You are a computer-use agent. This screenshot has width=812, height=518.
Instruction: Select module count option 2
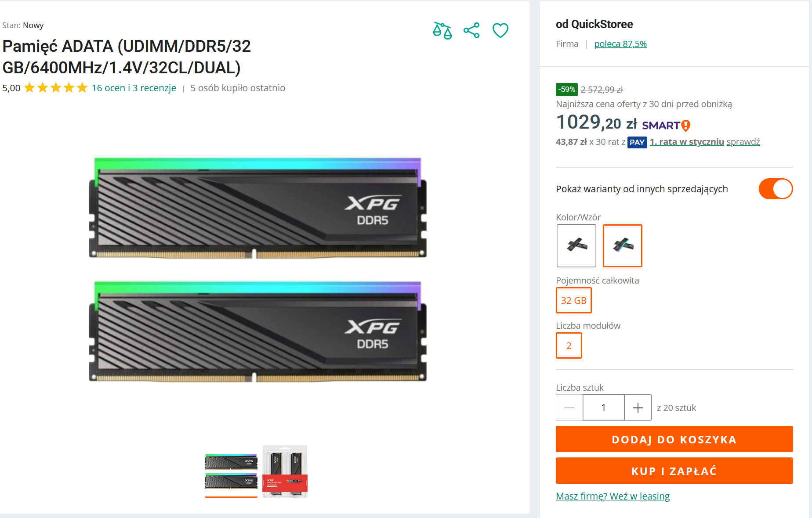click(x=569, y=345)
